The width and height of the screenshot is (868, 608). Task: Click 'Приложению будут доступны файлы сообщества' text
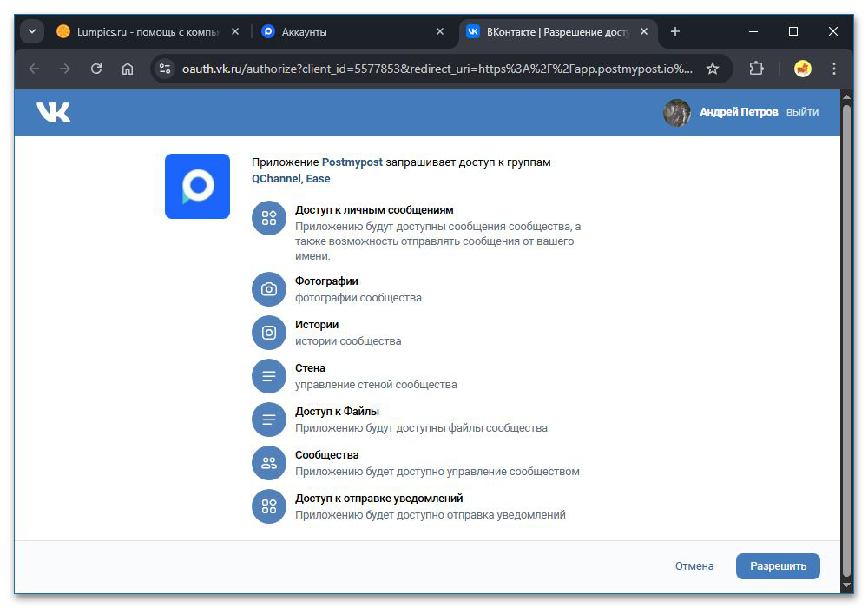(x=421, y=428)
